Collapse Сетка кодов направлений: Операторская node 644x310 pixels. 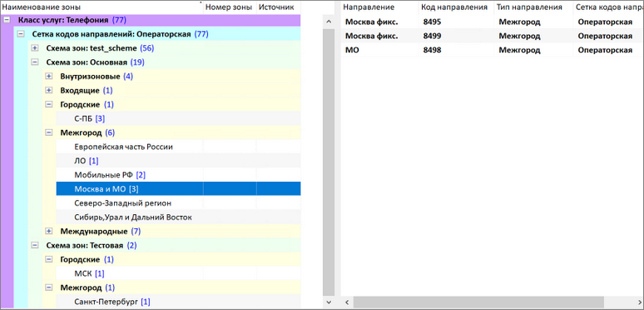(x=21, y=34)
